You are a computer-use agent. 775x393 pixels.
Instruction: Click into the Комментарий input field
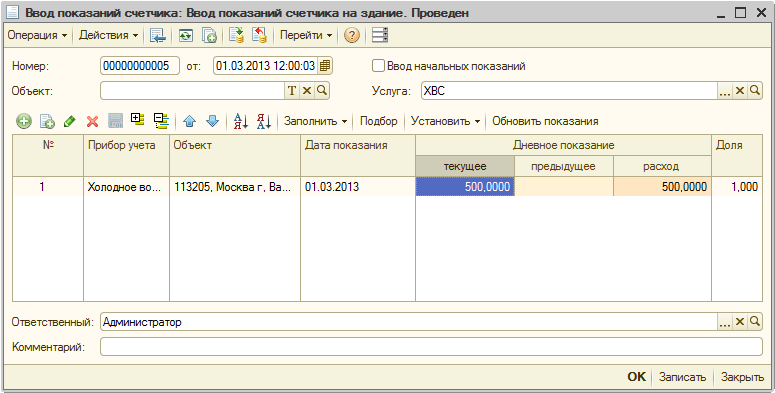[x=431, y=347]
